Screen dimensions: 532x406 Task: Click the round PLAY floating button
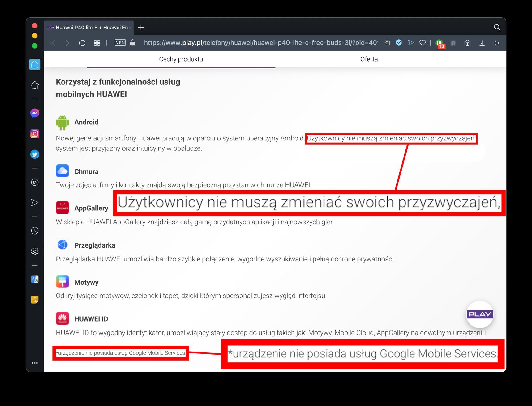[x=480, y=314]
